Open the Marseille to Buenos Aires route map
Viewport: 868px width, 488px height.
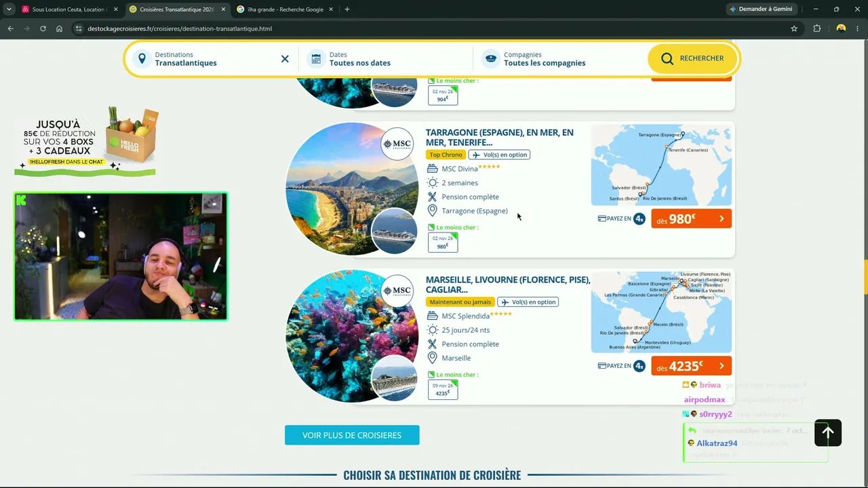(x=661, y=312)
